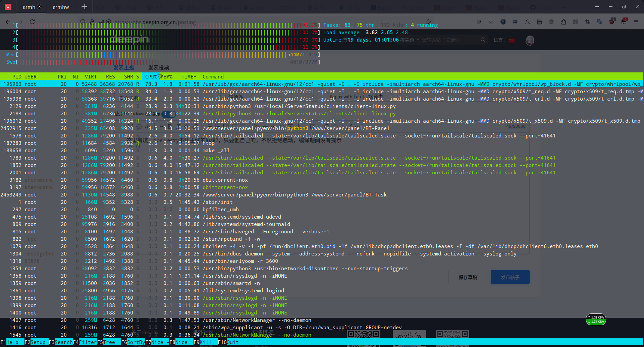
Task: Open the browser downloads icon
Action: pos(491,22)
